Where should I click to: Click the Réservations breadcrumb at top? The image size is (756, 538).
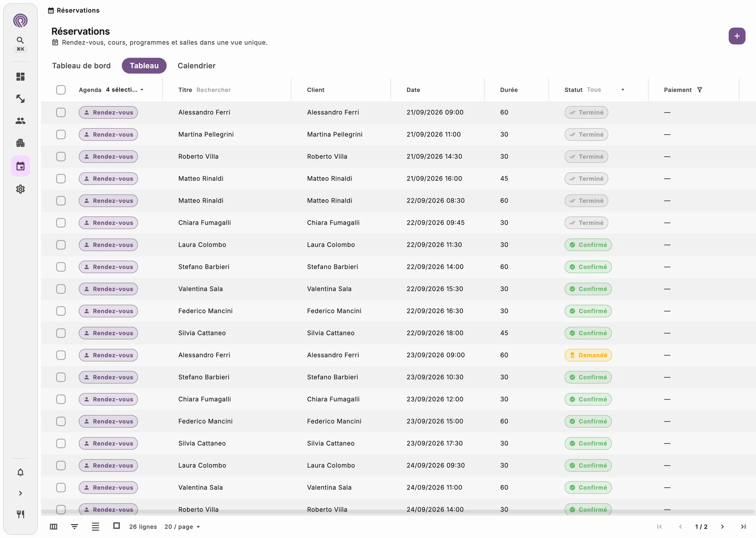74,10
